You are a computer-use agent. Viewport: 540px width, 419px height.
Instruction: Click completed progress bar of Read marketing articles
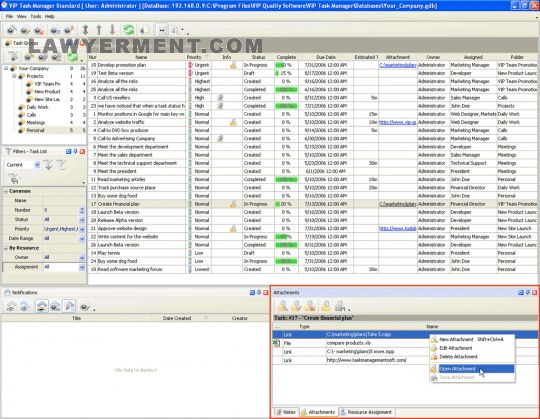[286, 179]
